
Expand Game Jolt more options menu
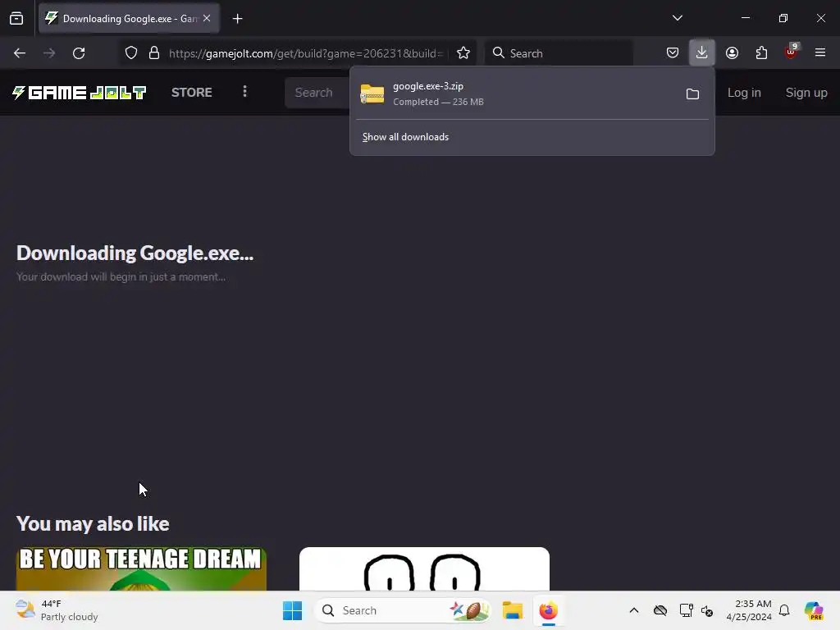click(x=244, y=92)
